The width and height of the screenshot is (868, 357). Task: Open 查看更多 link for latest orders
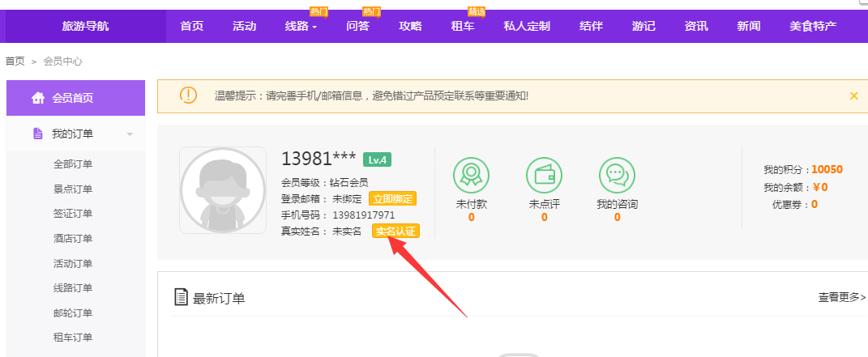[841, 297]
